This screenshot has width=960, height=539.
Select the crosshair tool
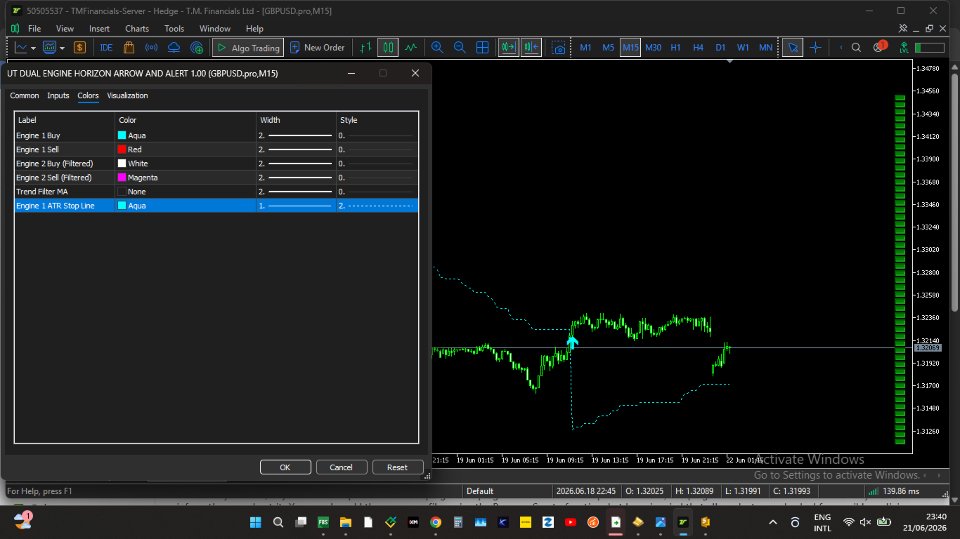point(816,47)
